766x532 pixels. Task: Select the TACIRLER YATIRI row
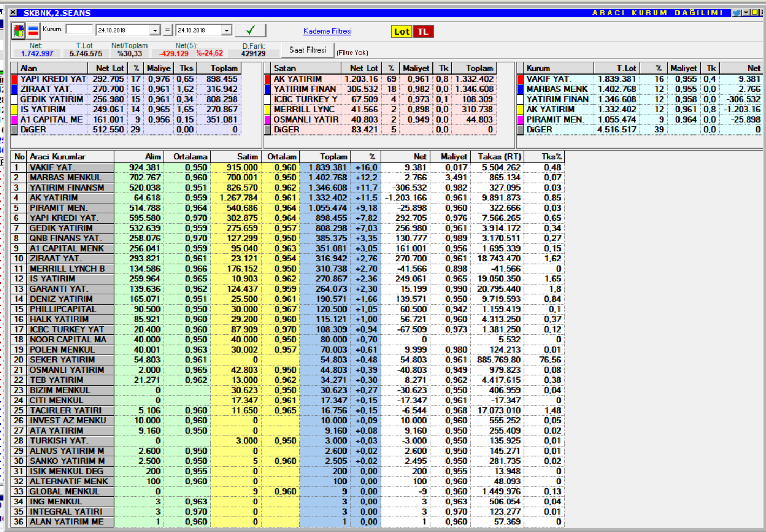(288, 410)
